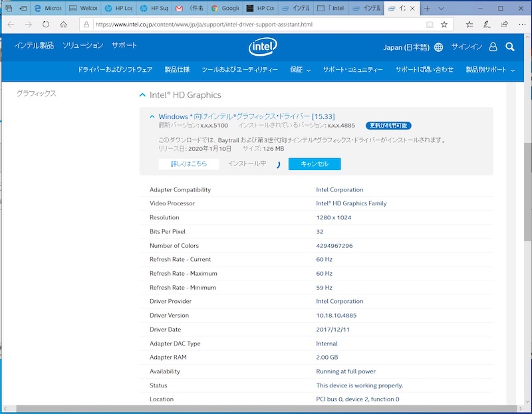Switch to the HP Co tab

coord(260,9)
